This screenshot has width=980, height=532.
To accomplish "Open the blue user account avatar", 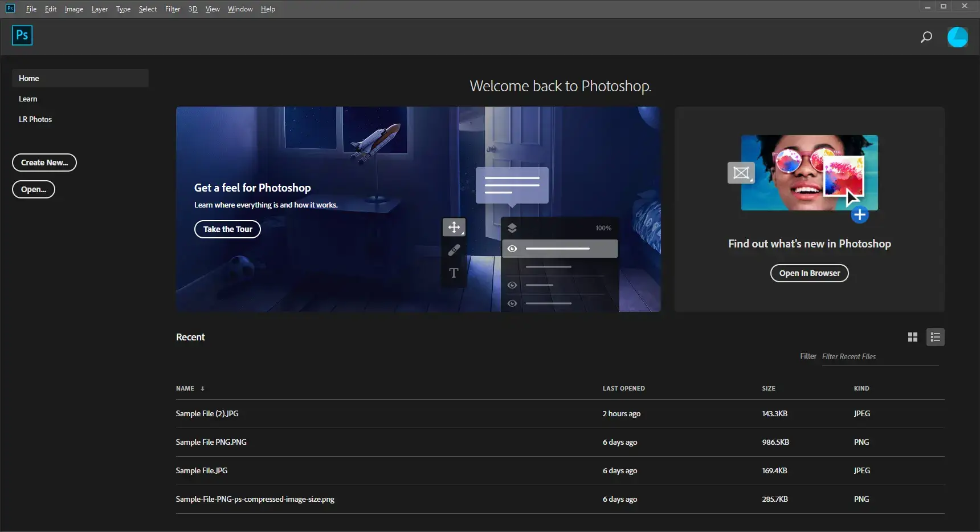I will click(x=958, y=37).
